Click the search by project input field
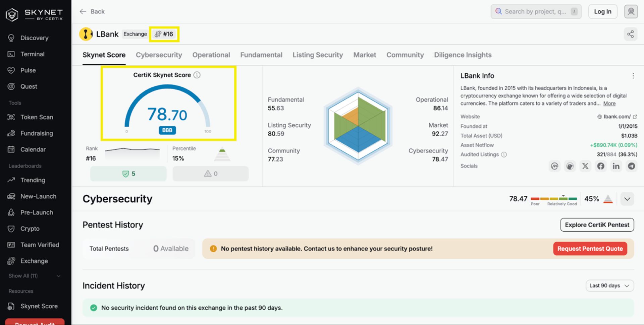 [x=535, y=12]
